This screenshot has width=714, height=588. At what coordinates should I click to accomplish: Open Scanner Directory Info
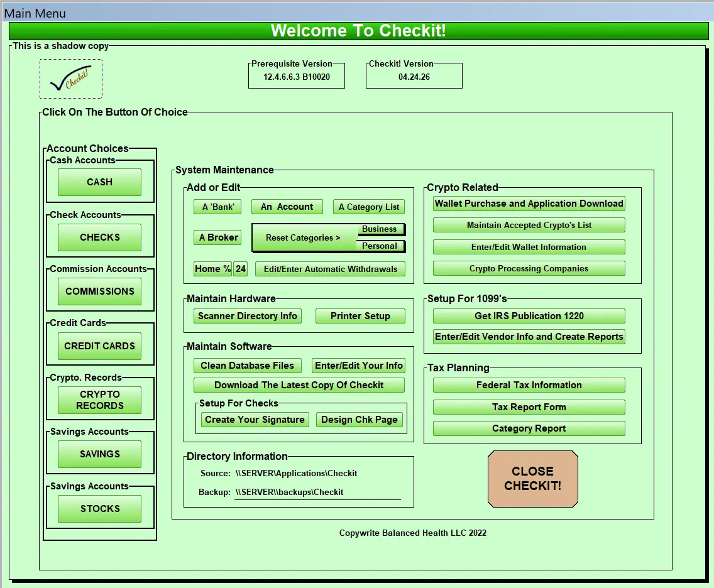[247, 316]
